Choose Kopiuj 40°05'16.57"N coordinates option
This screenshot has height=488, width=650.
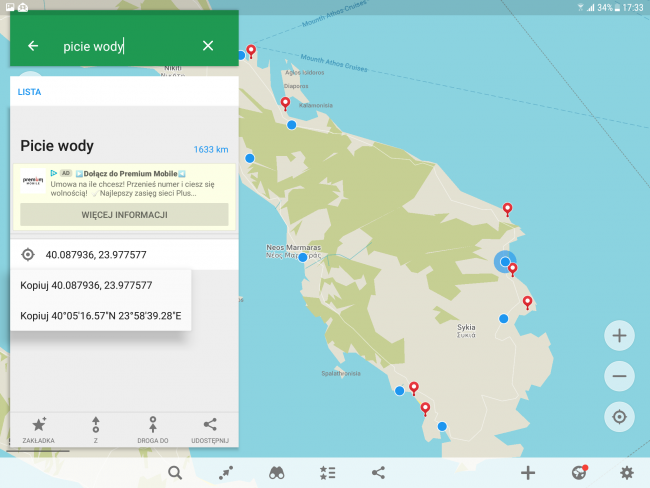tap(100, 316)
